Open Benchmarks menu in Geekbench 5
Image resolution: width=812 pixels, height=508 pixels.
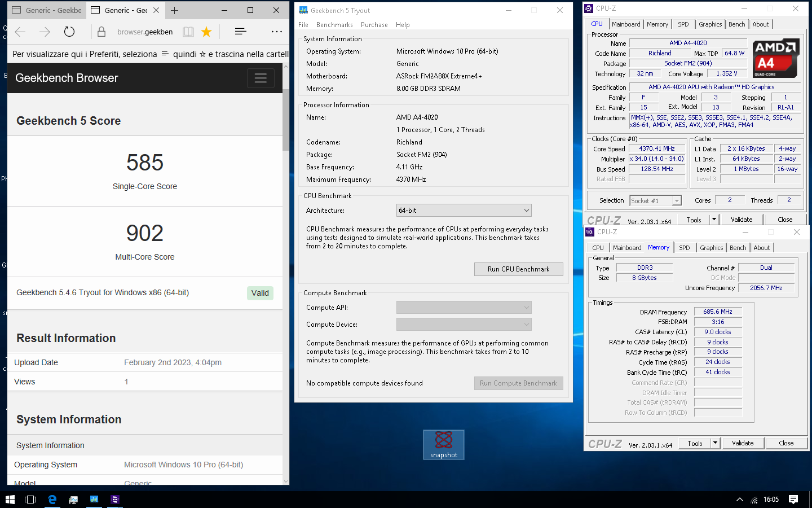(x=334, y=25)
